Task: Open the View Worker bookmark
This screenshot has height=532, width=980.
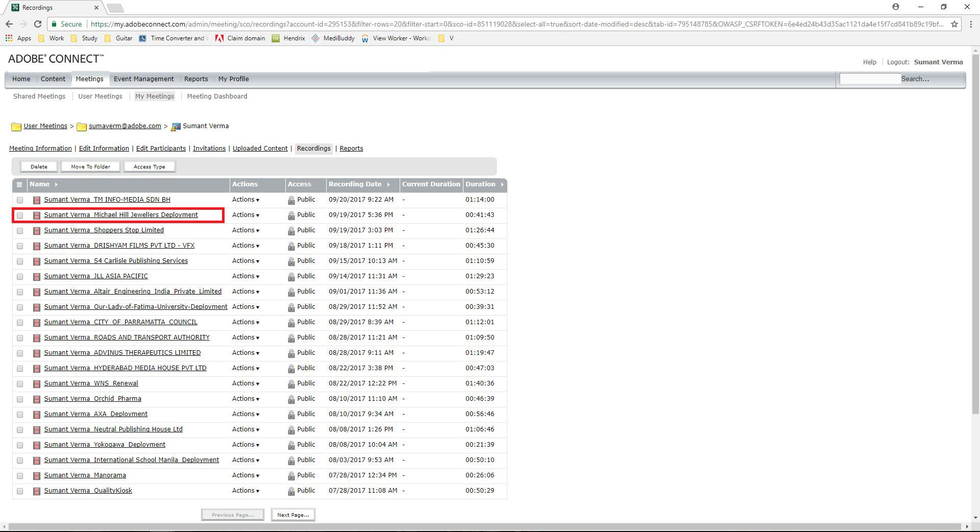Action: pos(396,38)
